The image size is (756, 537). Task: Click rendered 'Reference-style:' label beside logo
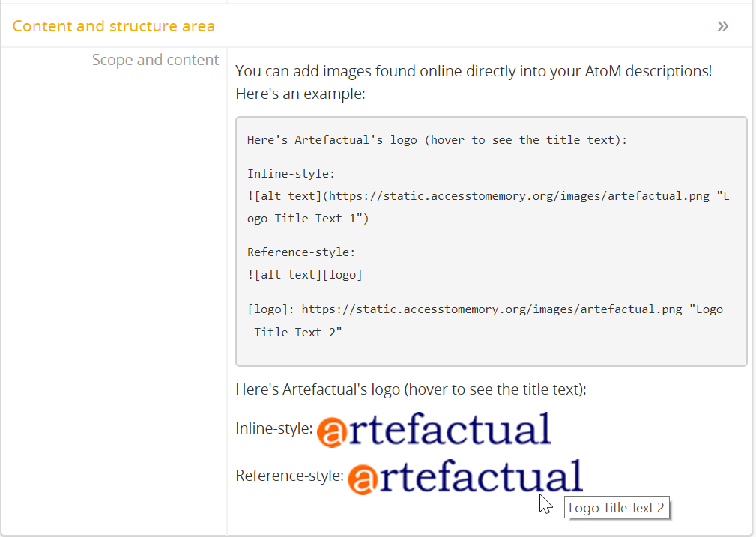tap(289, 476)
